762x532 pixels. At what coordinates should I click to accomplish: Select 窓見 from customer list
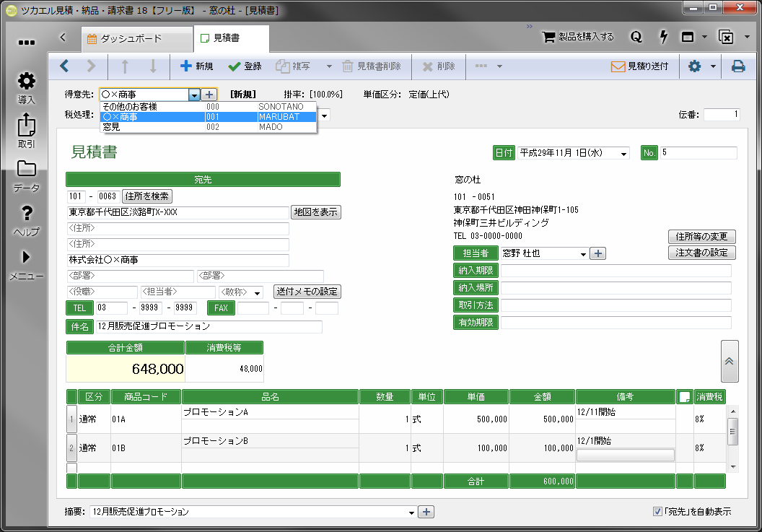click(x=209, y=127)
